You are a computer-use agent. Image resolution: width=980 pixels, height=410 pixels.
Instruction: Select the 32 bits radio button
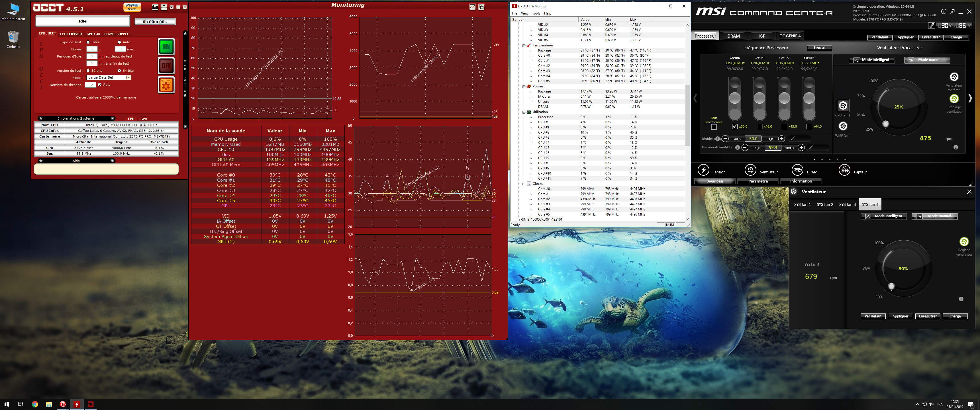(x=88, y=71)
